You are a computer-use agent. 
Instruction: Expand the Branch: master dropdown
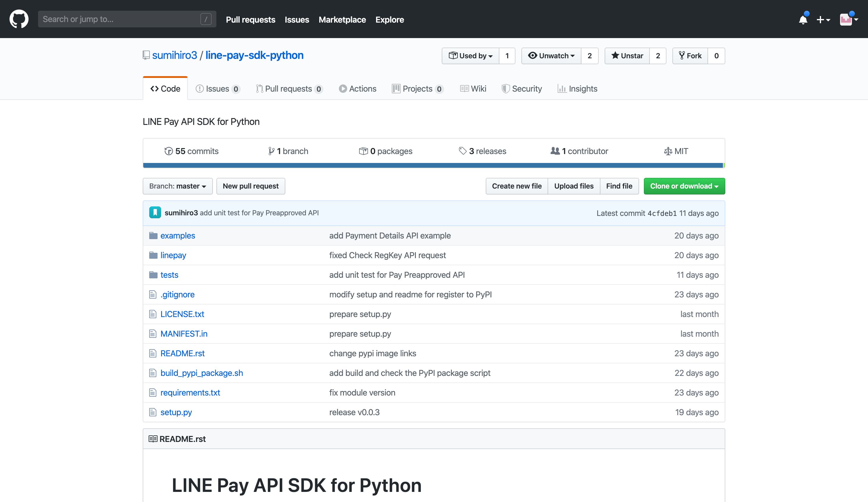[x=177, y=186]
